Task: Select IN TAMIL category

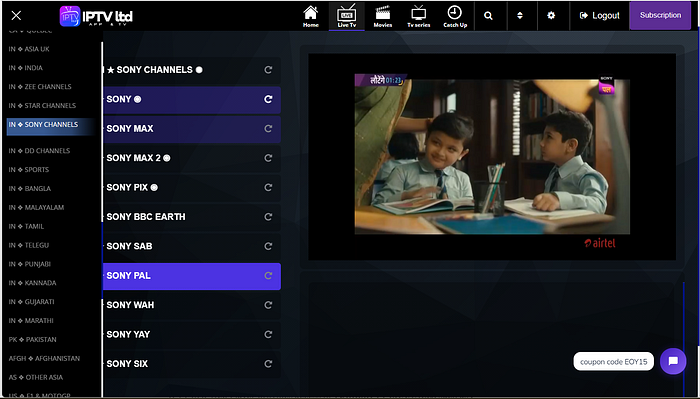Action: pos(26,226)
